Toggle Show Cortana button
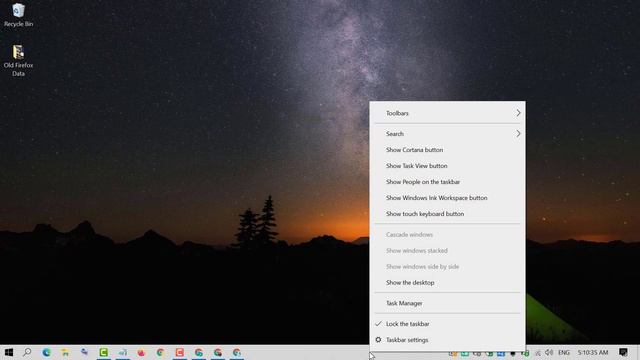Image resolution: width=640 pixels, height=360 pixels. (447, 150)
